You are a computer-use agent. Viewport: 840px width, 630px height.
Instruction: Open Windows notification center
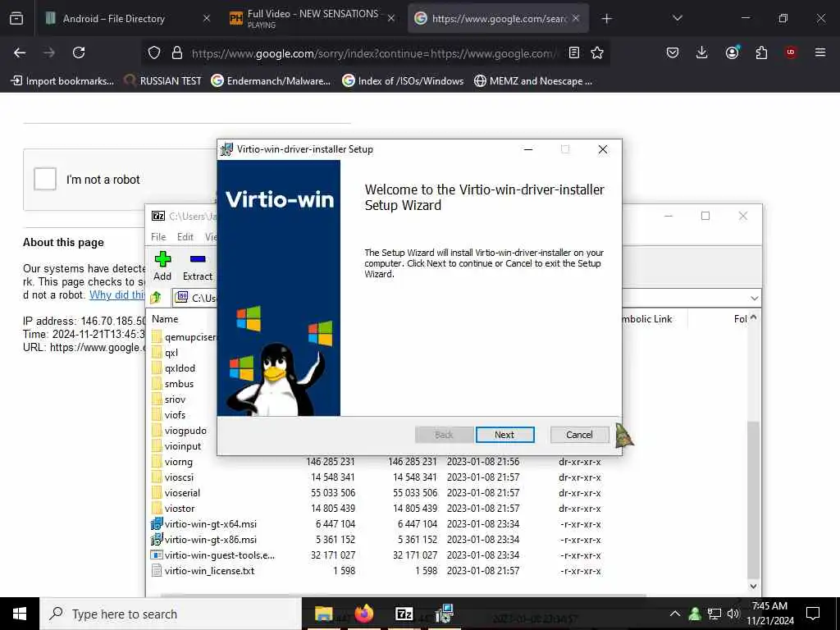(x=813, y=614)
